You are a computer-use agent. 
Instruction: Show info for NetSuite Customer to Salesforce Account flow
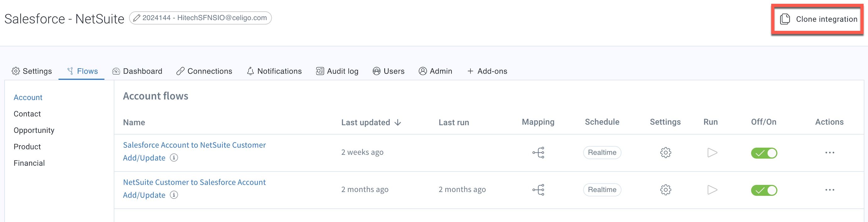click(174, 195)
